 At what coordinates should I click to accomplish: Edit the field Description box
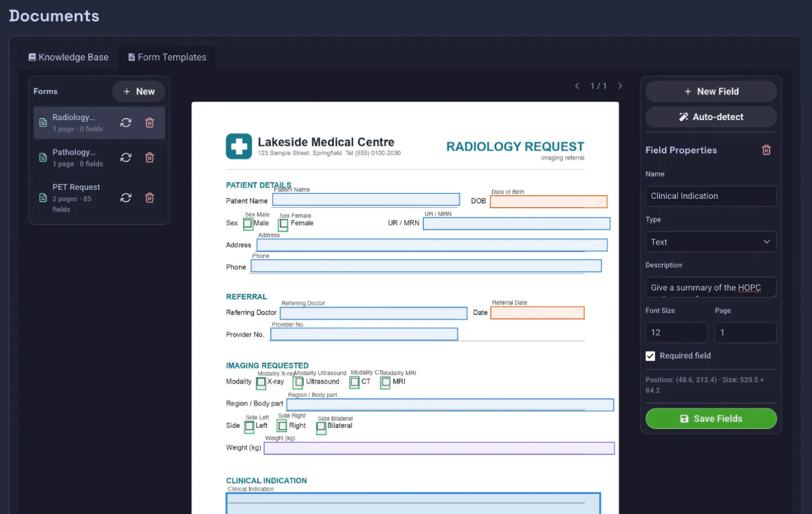point(711,287)
